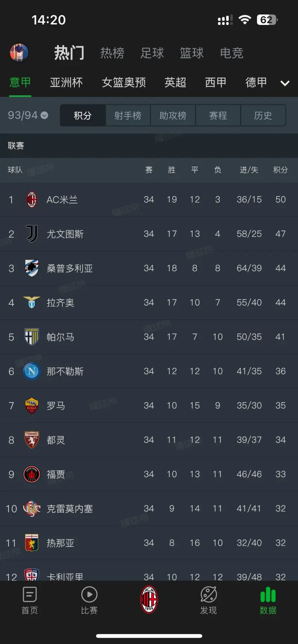
Task: Switch to 助攻榜 assists tab
Action: tap(173, 116)
